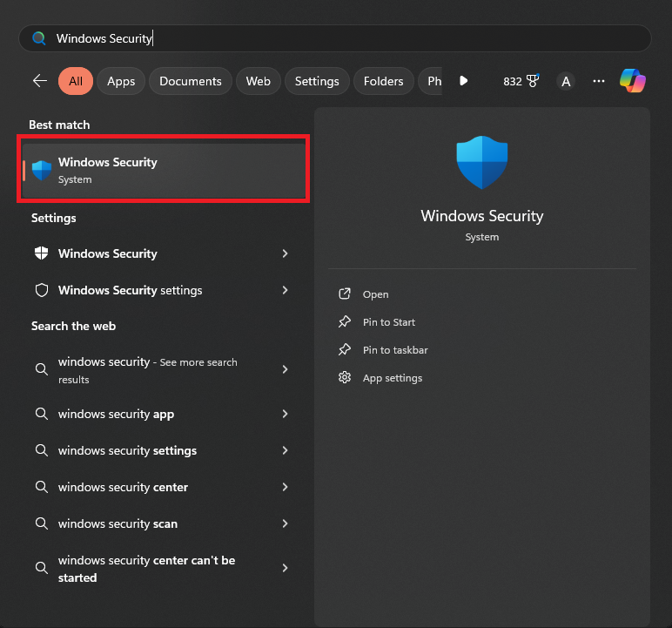
Task: Open the three-dot more options menu
Action: (598, 81)
